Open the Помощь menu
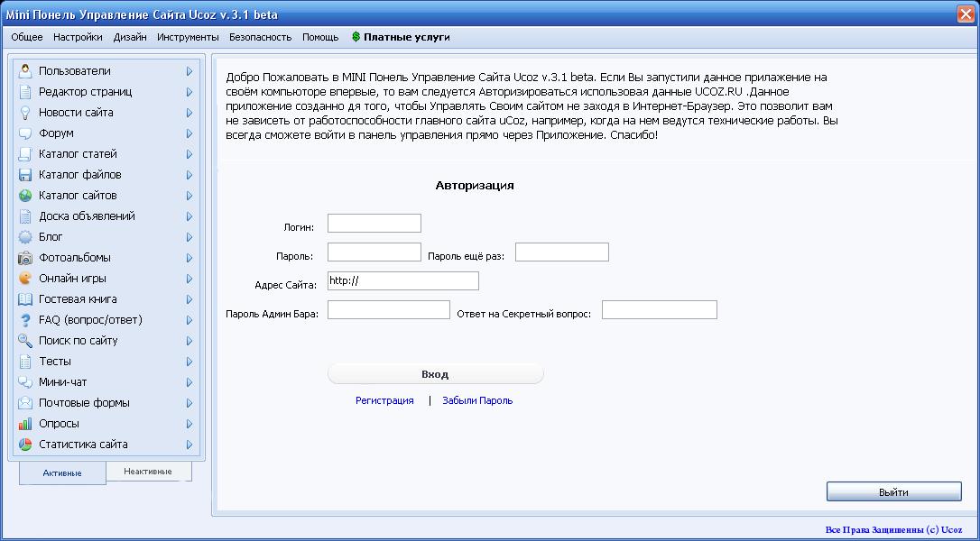The image size is (980, 541). pos(320,37)
